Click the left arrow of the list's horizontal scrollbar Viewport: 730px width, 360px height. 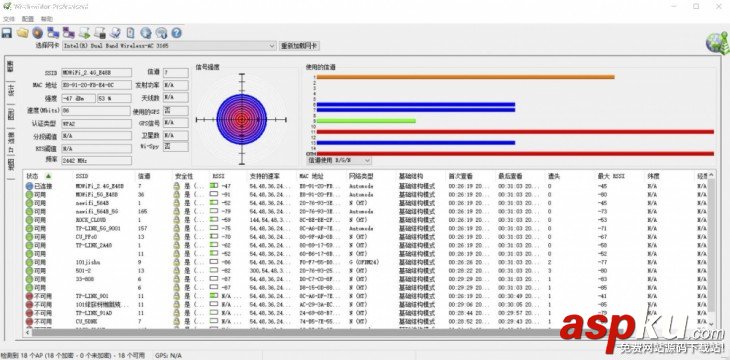[27, 333]
